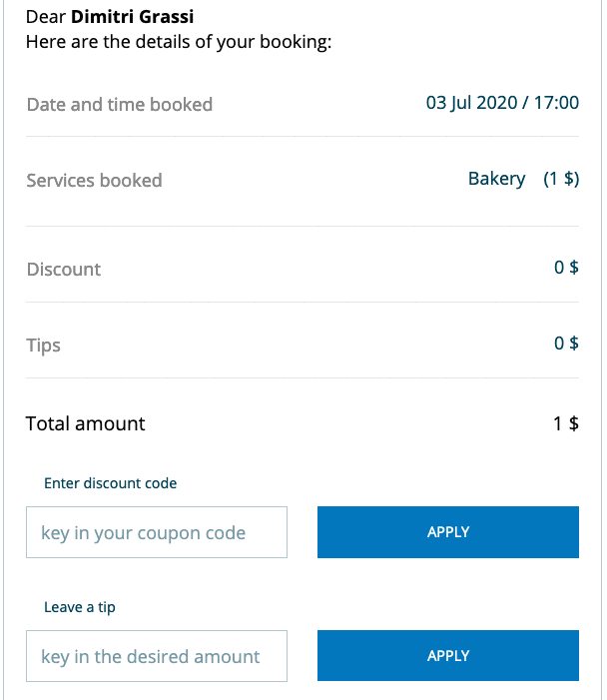Viewport: 607px width, 700px height.
Task: Click the 'Enter discount code' label
Action: 110,483
